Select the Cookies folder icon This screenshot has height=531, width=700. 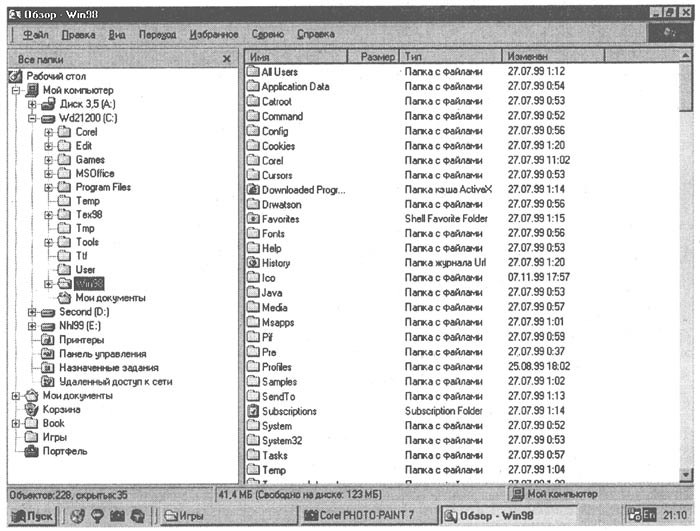pos(253,146)
